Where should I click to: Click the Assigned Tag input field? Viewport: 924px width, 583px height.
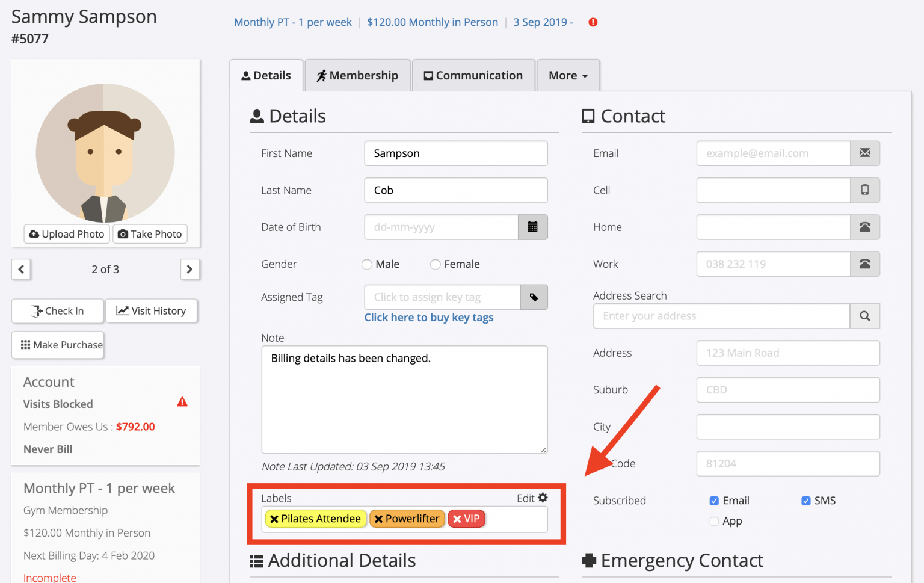point(442,297)
